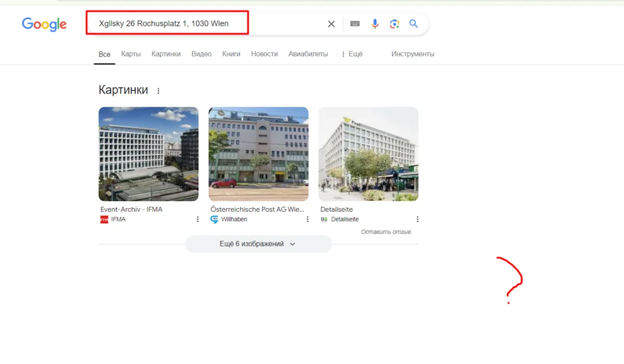The height and width of the screenshot is (364, 624).
Task: Click the Оставить отзыв feedback link
Action: pyautogui.click(x=386, y=232)
